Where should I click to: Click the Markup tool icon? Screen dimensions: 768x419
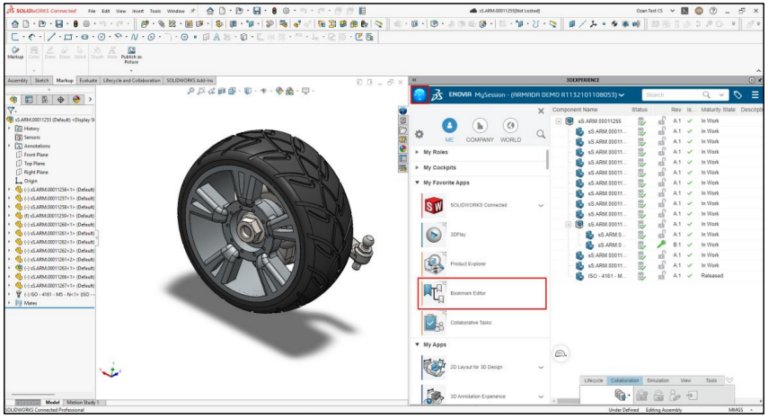click(x=15, y=53)
